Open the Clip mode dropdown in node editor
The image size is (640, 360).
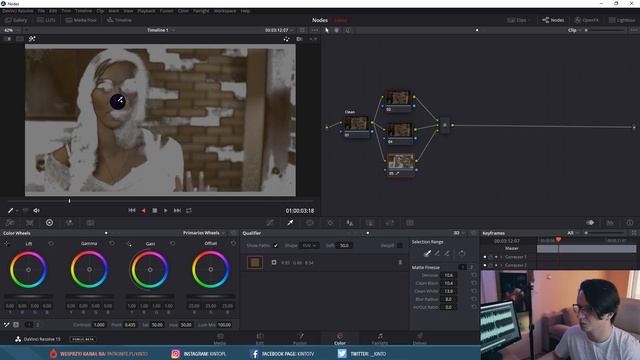click(x=575, y=30)
